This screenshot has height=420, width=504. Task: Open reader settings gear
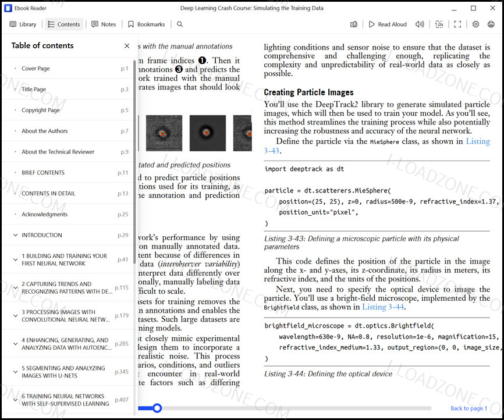click(475, 24)
